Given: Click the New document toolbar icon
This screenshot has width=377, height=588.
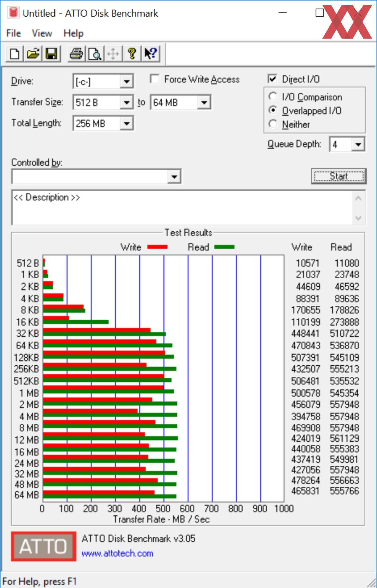Looking at the screenshot, I should pyautogui.click(x=15, y=54).
